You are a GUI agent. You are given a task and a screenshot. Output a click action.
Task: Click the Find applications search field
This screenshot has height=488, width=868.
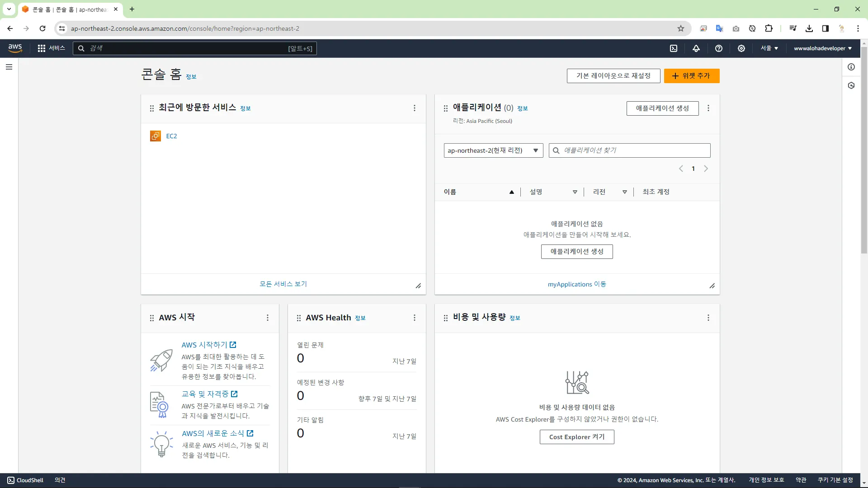(x=633, y=150)
